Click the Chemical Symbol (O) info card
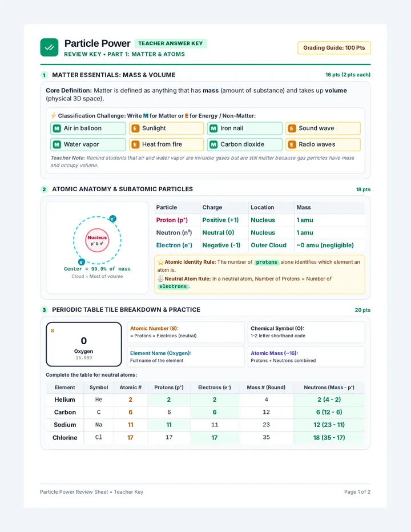 point(306,332)
